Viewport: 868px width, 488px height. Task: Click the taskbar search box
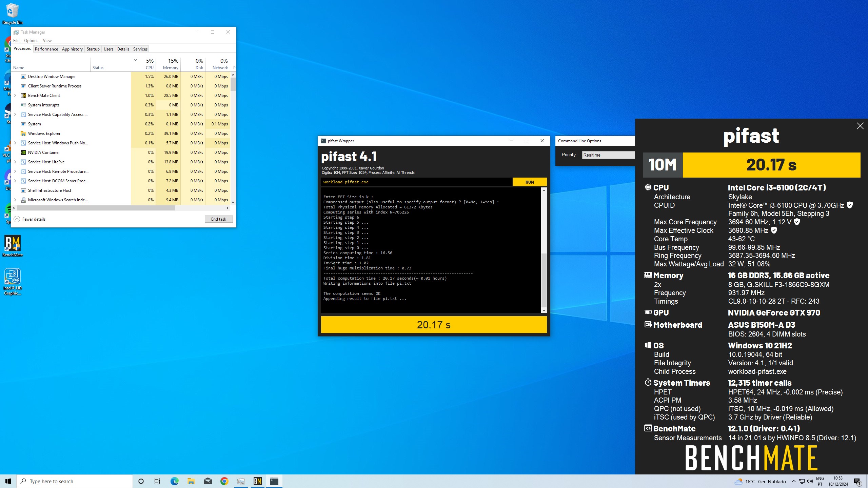coord(75,481)
